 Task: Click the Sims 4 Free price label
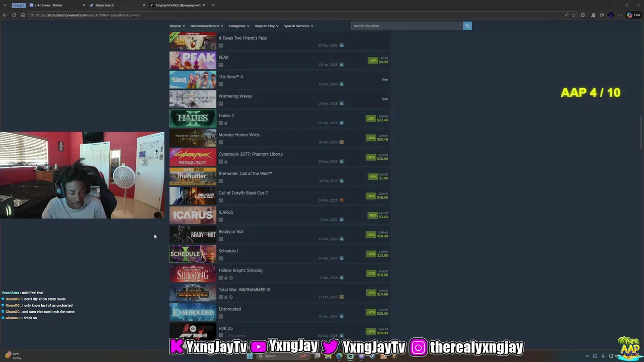(x=385, y=79)
